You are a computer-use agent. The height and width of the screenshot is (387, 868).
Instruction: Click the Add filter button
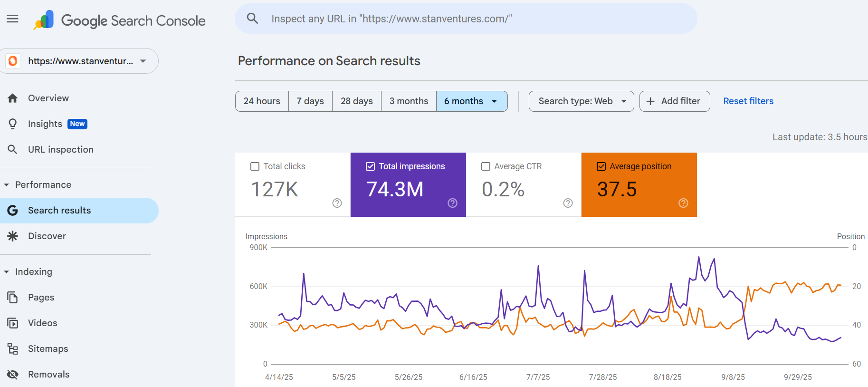coord(674,101)
